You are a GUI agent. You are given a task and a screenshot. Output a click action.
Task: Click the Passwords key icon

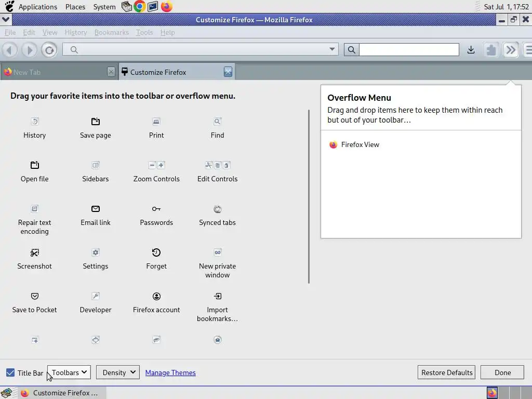coord(156,209)
